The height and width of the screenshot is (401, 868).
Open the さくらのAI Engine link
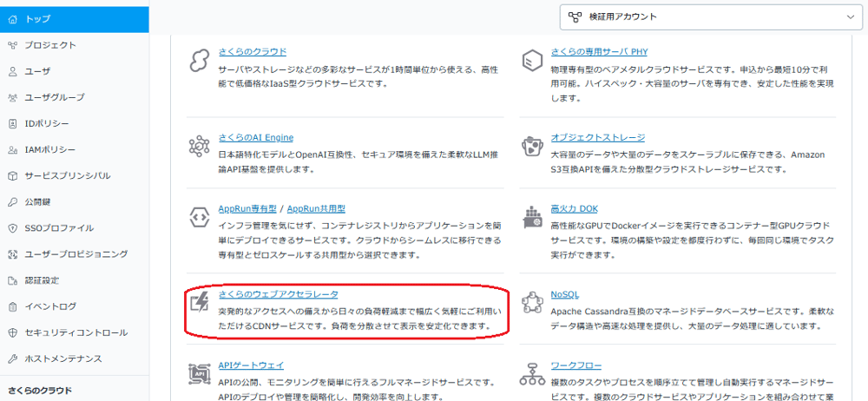256,137
